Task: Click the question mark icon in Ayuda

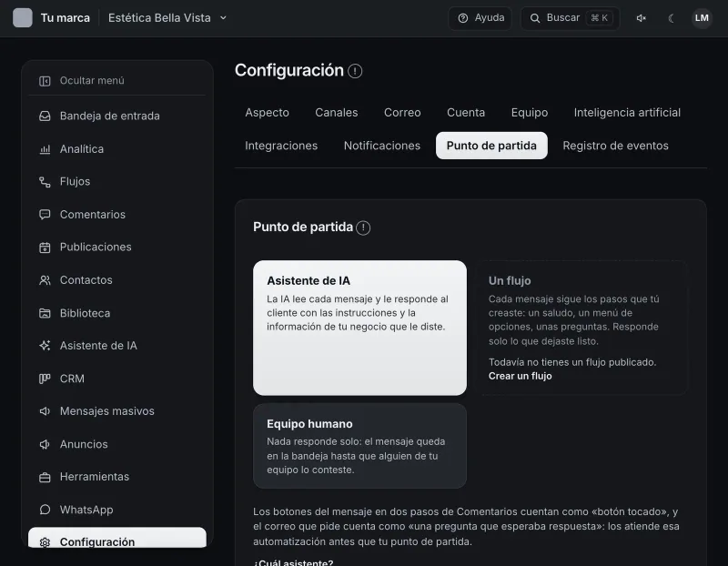Action: pyautogui.click(x=463, y=18)
